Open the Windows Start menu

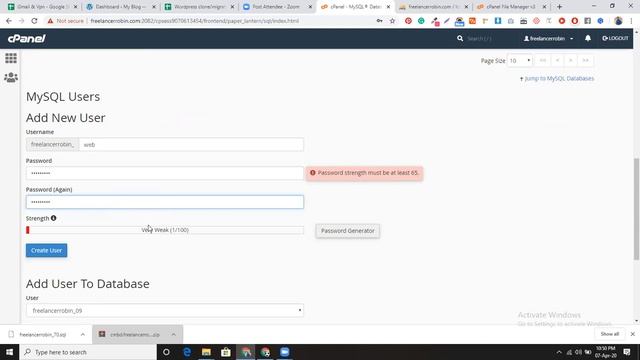pos(9,352)
